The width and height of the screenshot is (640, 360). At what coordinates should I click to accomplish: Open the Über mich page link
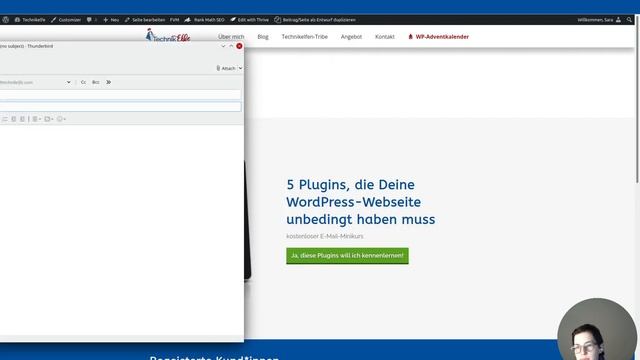(231, 37)
